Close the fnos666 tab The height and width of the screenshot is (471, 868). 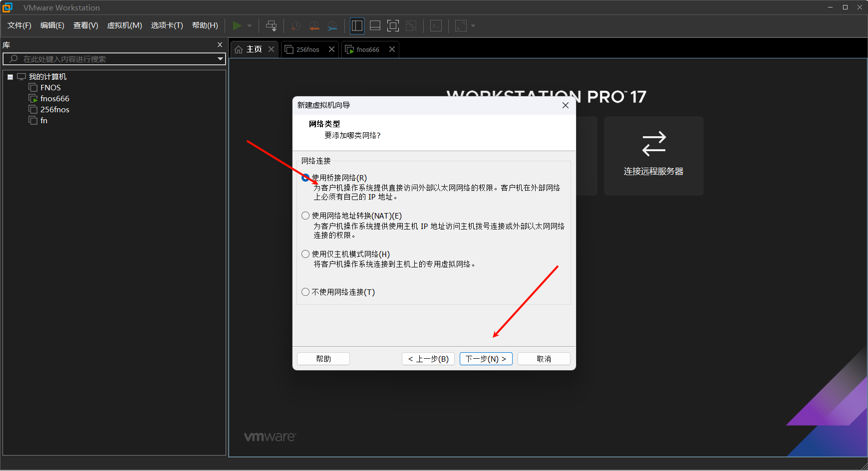click(392, 49)
